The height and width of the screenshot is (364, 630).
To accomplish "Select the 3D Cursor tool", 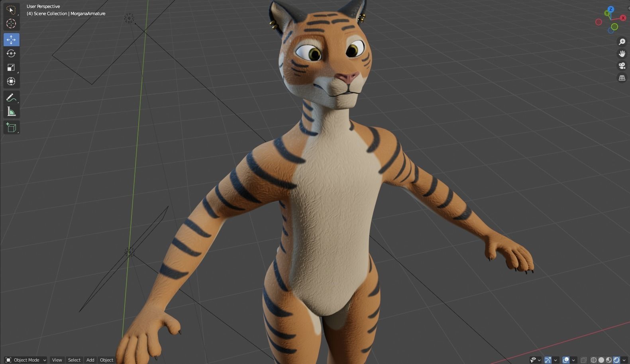I will [x=11, y=23].
